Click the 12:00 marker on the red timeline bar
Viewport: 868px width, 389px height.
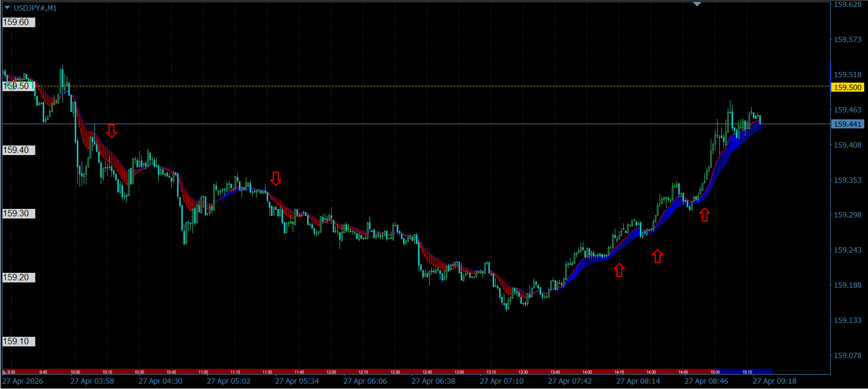[331, 372]
